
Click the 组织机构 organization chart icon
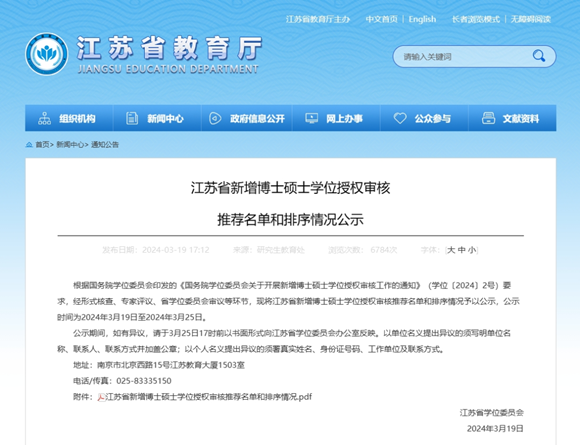coord(44,118)
